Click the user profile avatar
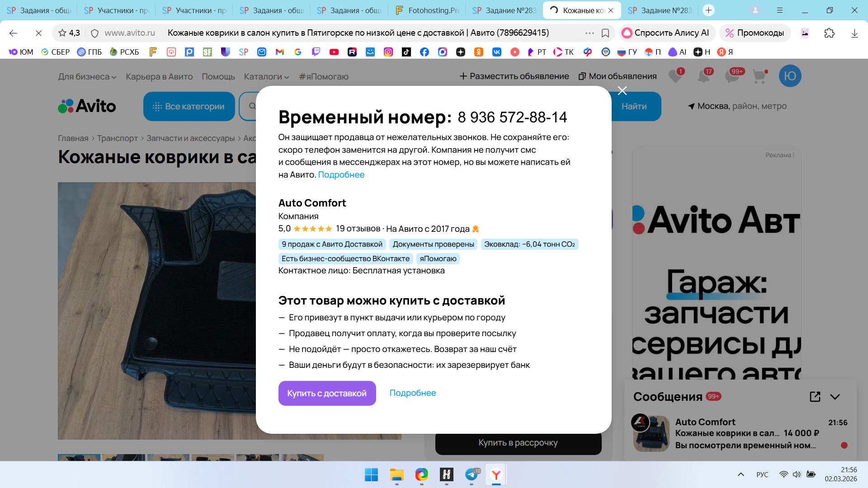The width and height of the screenshot is (868, 488). point(790,76)
